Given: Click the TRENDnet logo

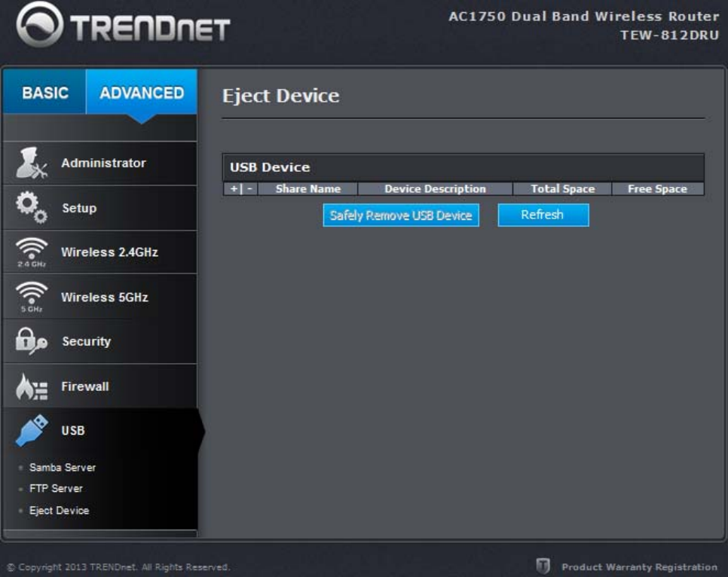Looking at the screenshot, I should [x=123, y=25].
